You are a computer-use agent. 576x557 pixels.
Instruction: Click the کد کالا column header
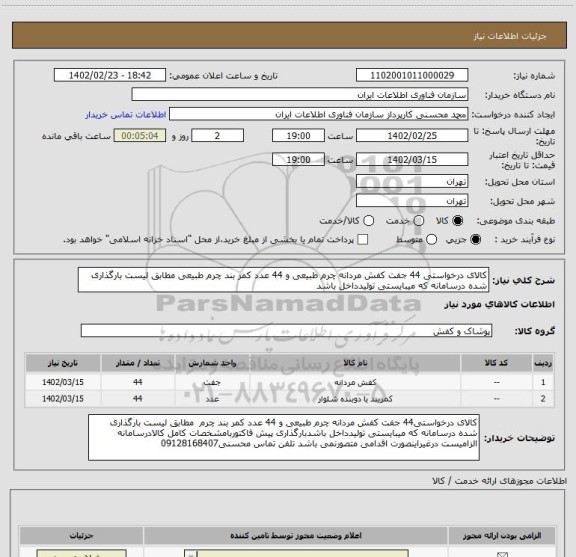(x=496, y=363)
